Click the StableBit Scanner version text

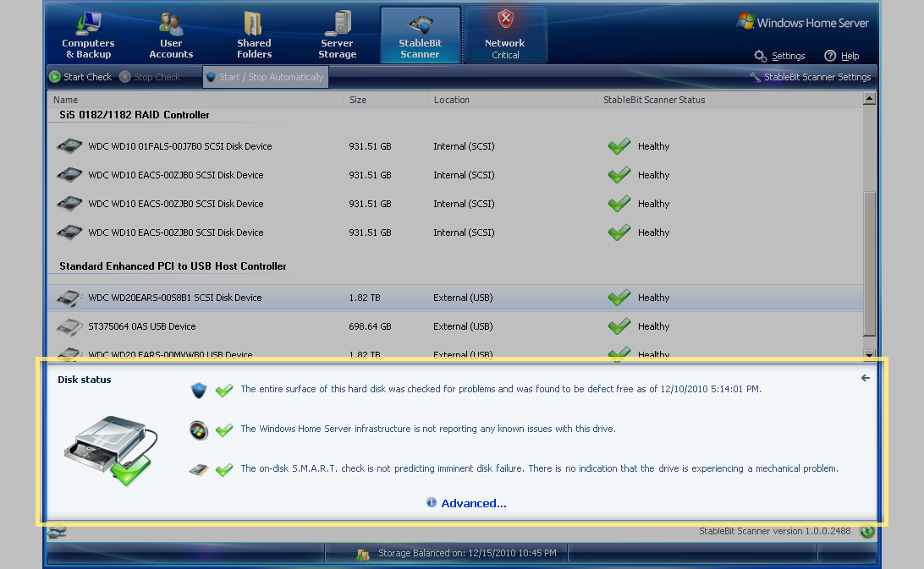click(x=775, y=531)
